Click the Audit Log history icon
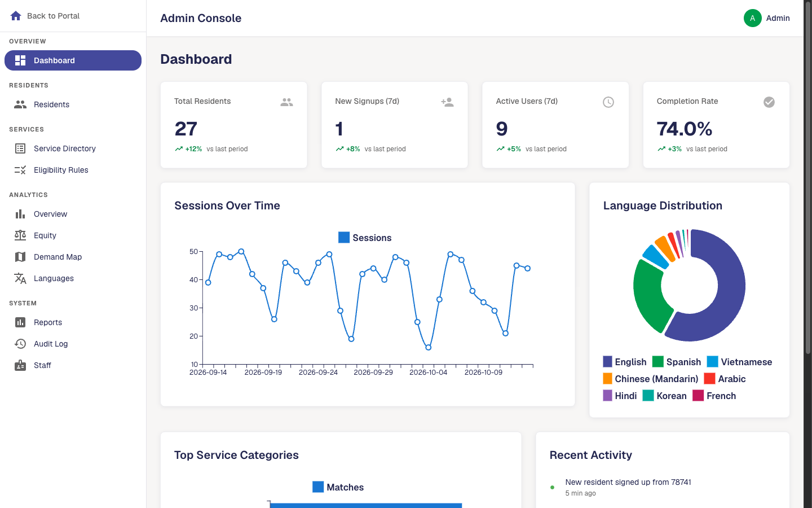 (20, 344)
